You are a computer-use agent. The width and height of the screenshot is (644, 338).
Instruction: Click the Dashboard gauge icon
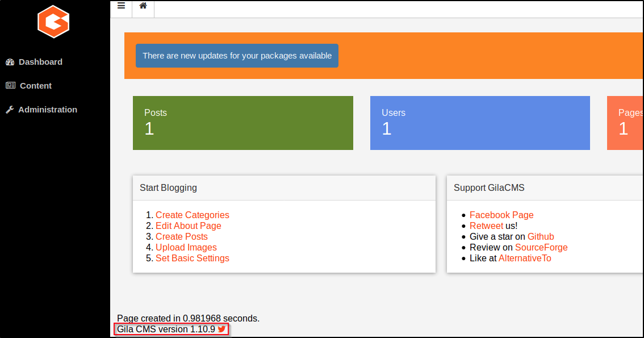[x=10, y=62]
